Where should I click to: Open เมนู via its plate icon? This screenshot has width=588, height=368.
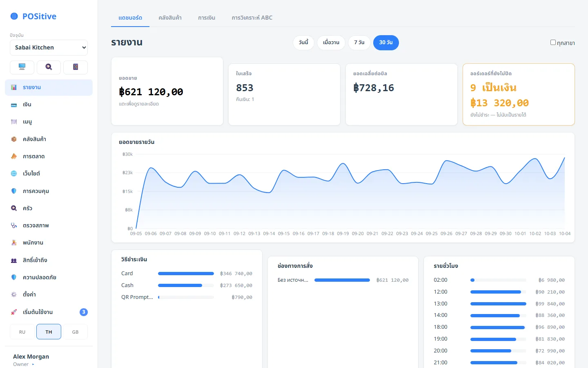pos(14,122)
